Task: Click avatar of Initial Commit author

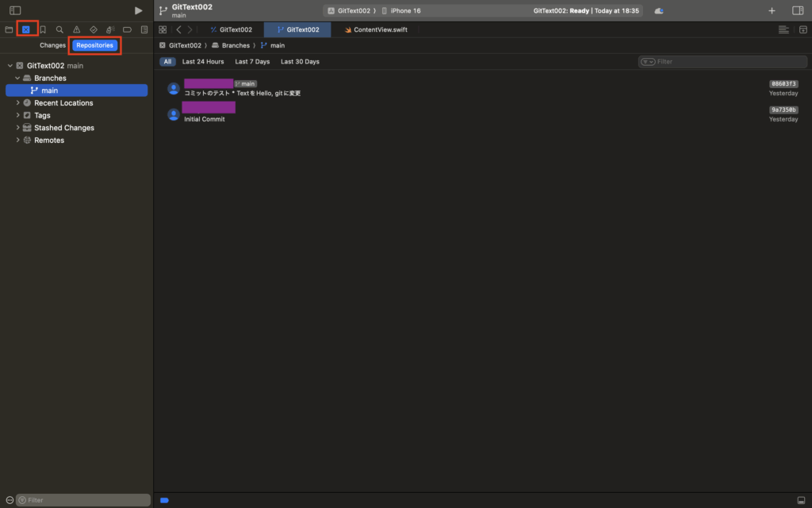Action: click(174, 114)
